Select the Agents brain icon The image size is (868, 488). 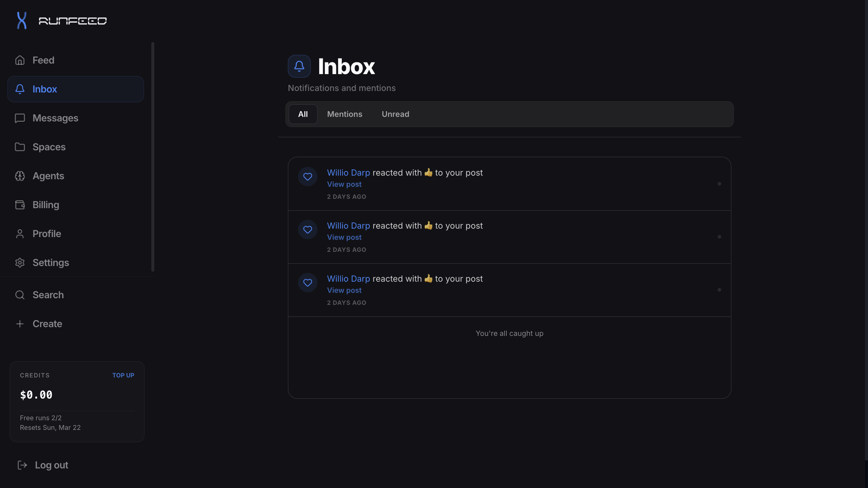[x=20, y=175]
